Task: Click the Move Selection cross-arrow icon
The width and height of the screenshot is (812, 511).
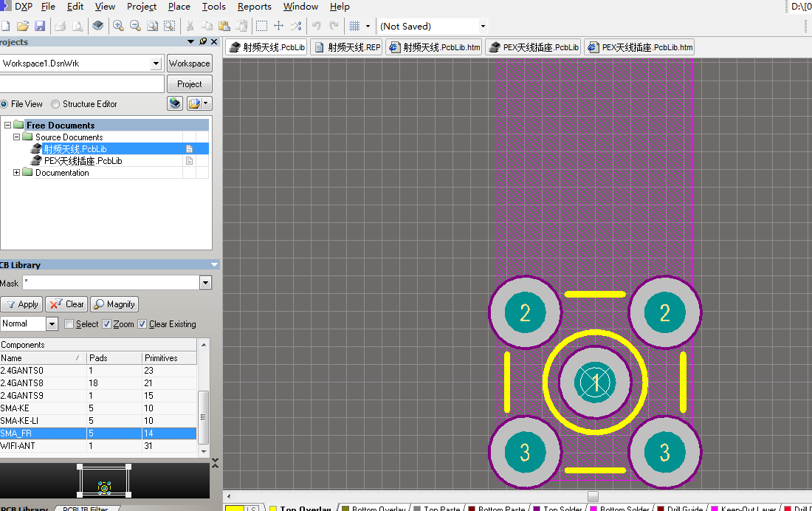Action: [278, 26]
